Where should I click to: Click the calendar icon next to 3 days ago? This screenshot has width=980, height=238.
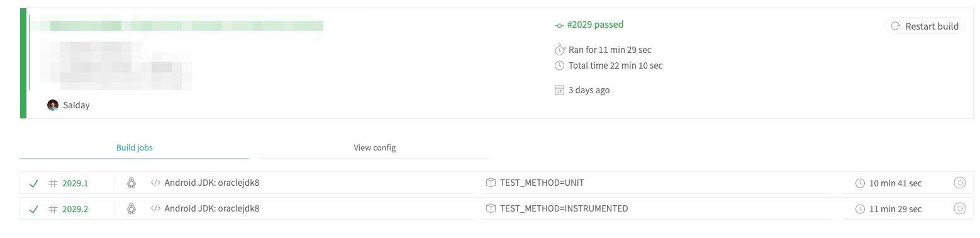point(559,90)
